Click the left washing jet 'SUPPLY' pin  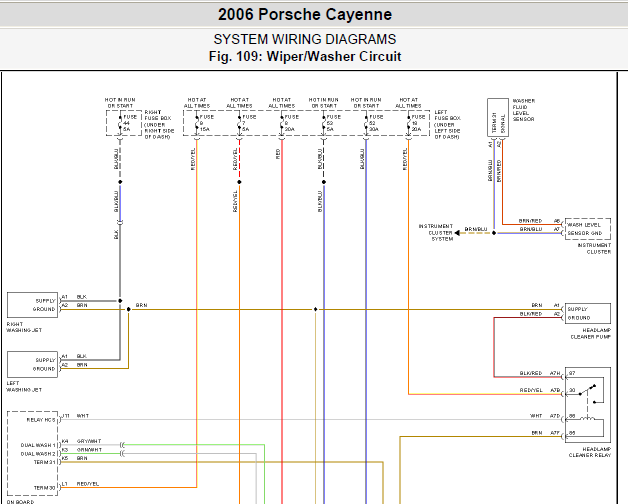46,360
